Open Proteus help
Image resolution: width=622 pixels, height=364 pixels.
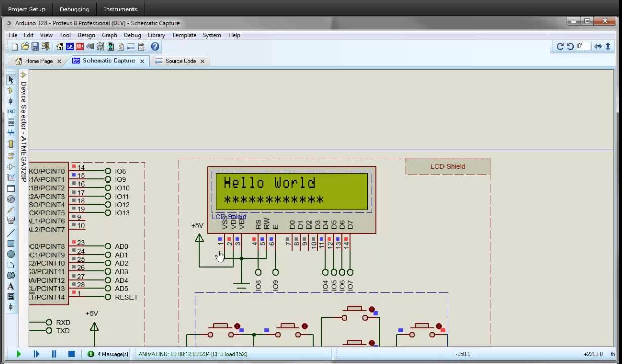click(x=155, y=47)
